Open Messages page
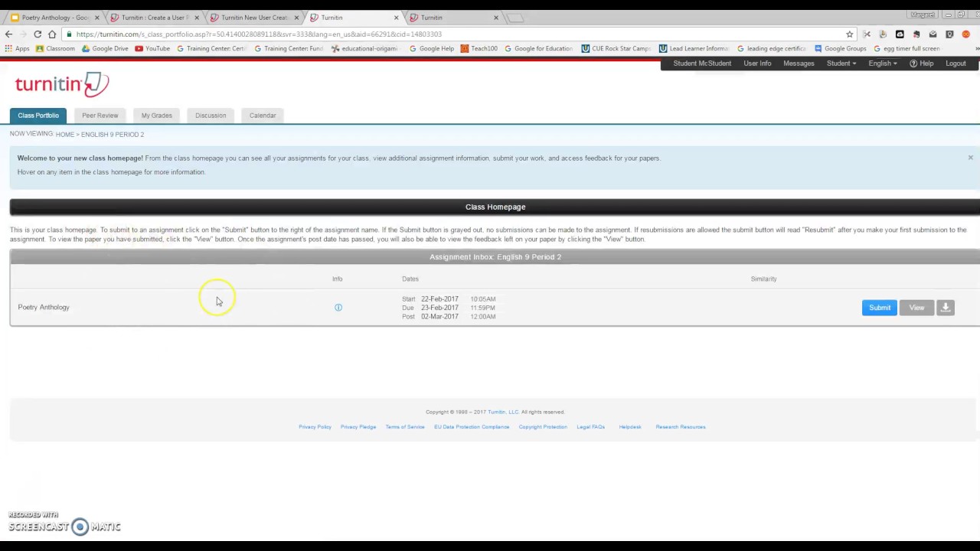 pyautogui.click(x=799, y=64)
